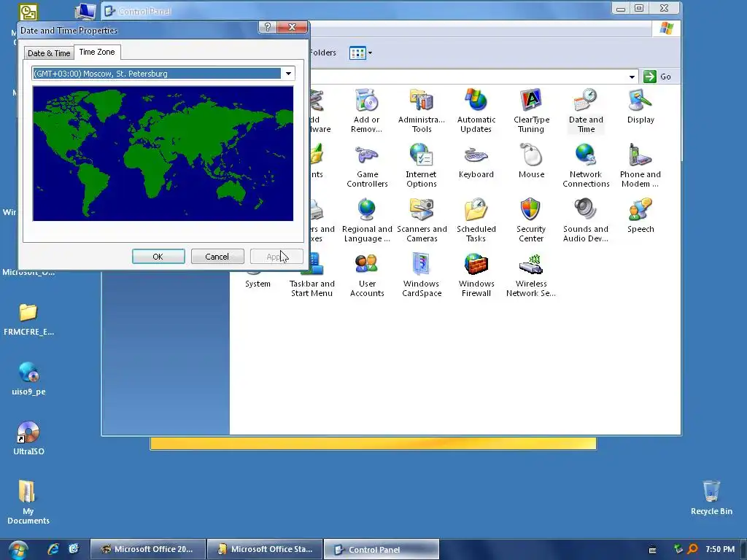Screen dimensions: 747x560
Task: Click Control Panel taskbar button
Action: 381,549
